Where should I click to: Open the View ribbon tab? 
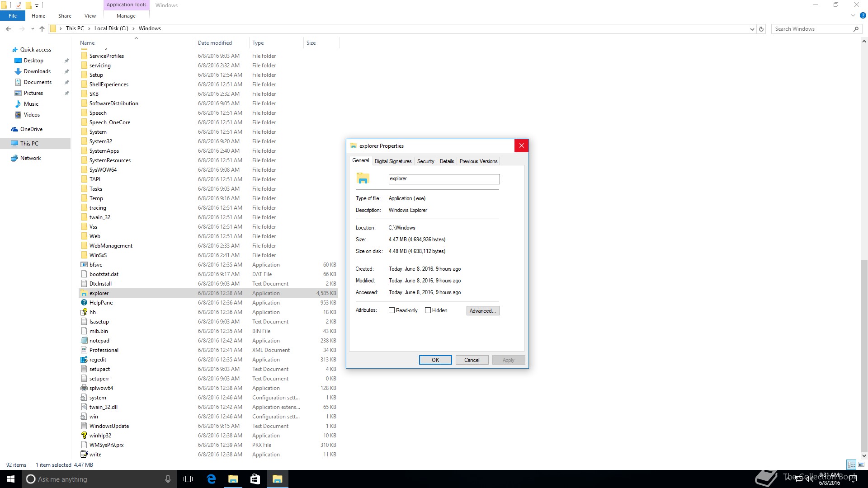(90, 16)
